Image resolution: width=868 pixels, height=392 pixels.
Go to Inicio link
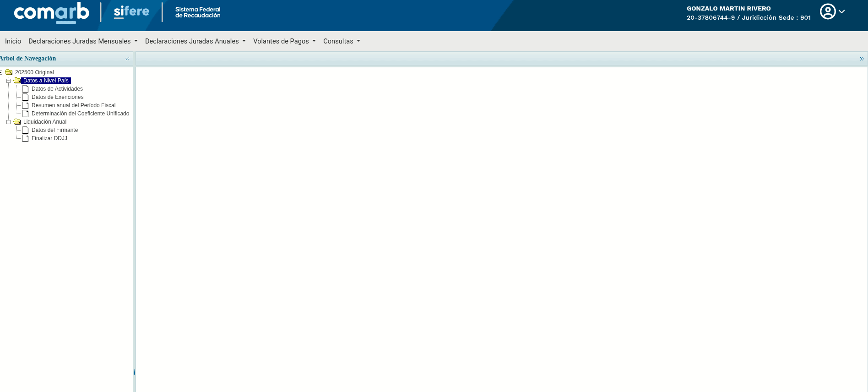13,41
